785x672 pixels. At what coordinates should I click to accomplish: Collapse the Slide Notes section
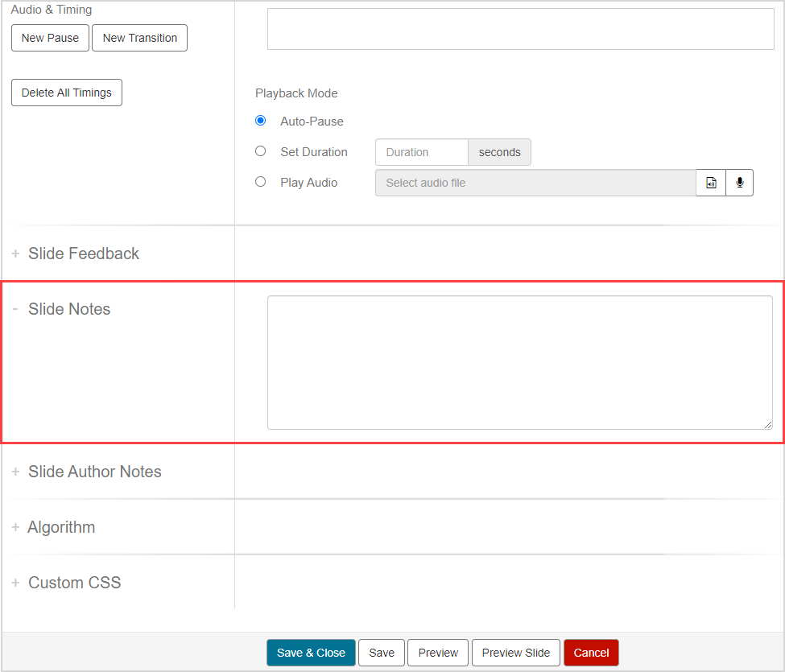68,309
